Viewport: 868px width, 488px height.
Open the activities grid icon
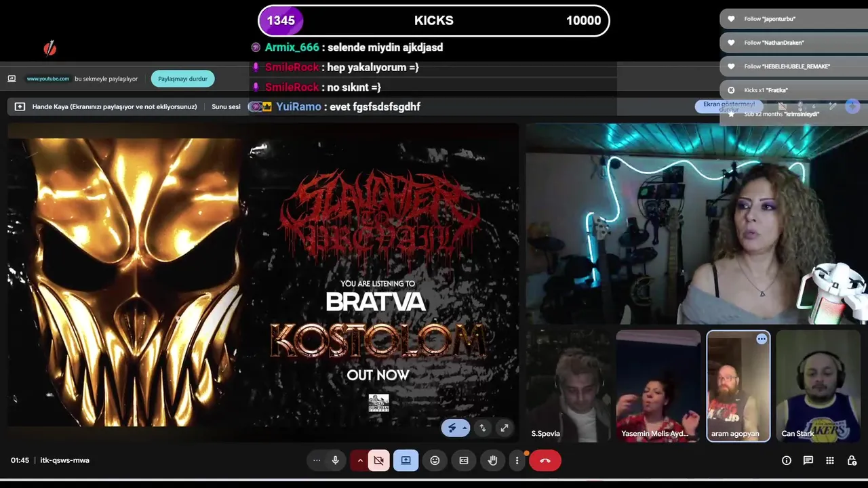click(830, 460)
